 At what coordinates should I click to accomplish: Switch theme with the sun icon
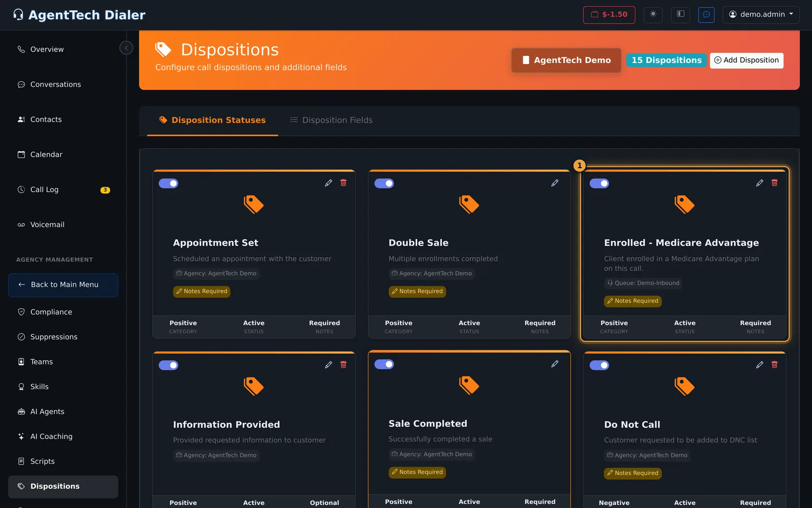click(653, 14)
